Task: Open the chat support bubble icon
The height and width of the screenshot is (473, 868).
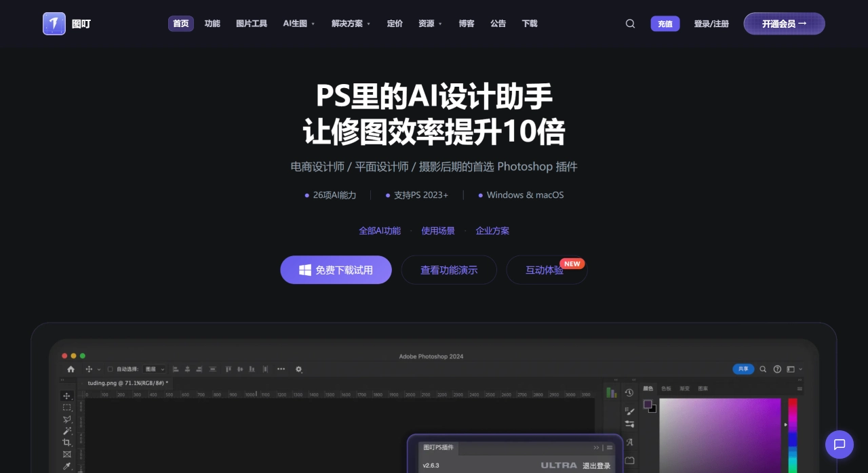Action: [x=840, y=445]
